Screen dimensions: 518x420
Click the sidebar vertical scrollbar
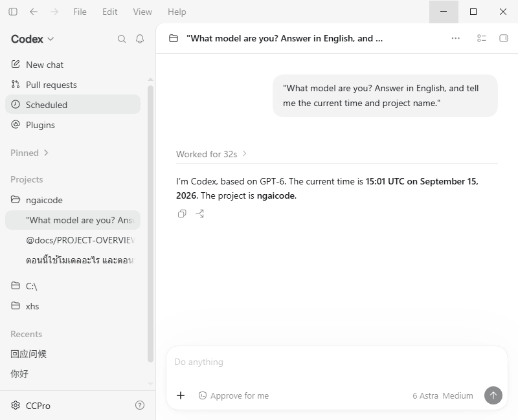pos(150,224)
